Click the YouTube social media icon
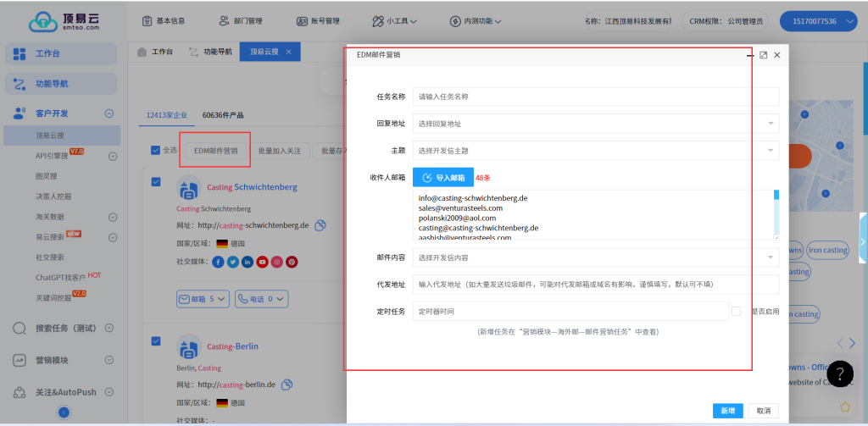 pyautogui.click(x=263, y=262)
